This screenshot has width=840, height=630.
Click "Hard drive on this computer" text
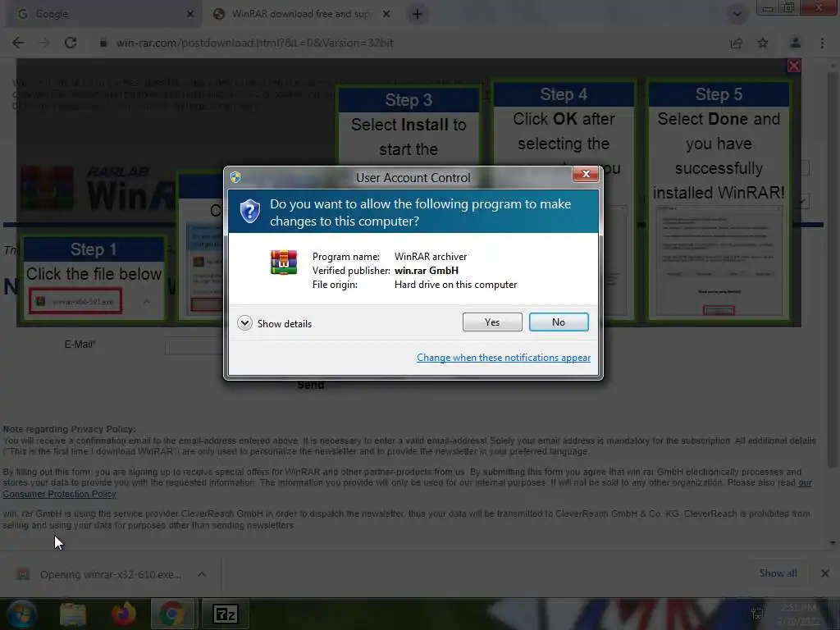(455, 285)
